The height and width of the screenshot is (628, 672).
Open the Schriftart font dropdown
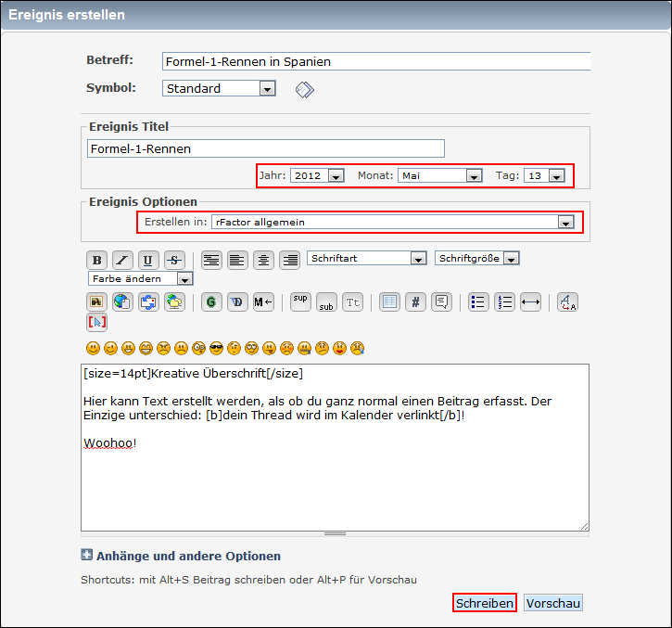click(367, 258)
